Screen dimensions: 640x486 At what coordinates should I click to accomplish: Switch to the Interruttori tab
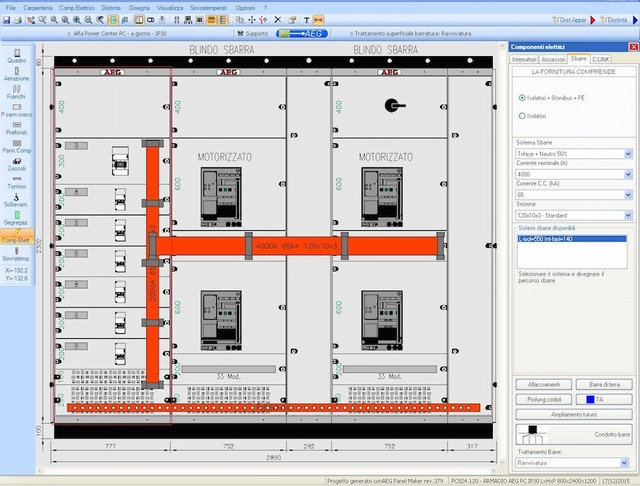point(524,60)
